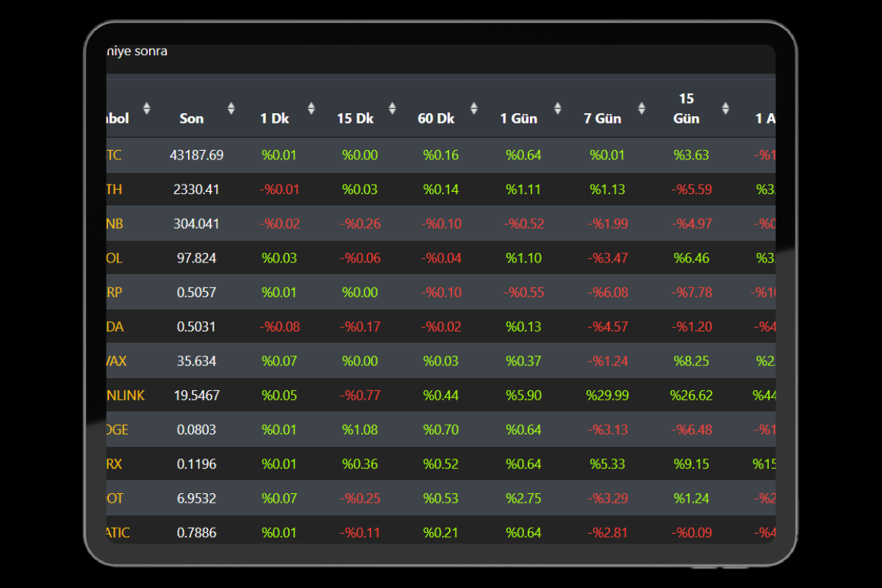
Task: Click price 19.5467
Action: click(196, 395)
